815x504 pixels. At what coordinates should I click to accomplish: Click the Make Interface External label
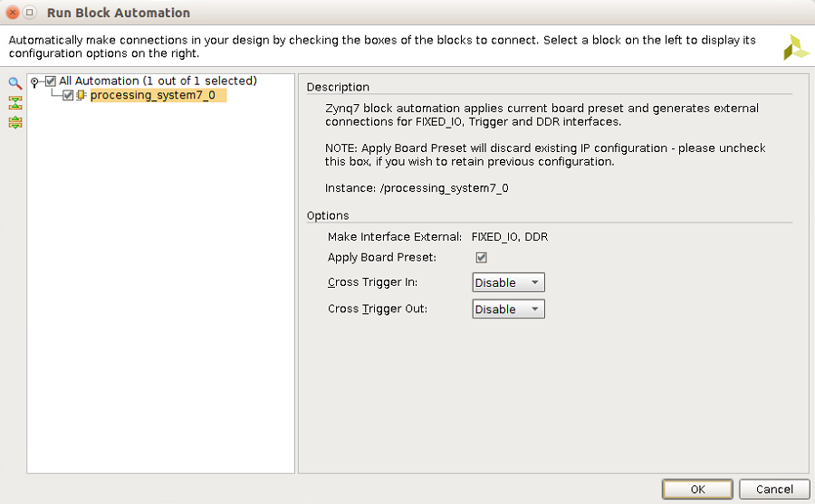point(395,237)
